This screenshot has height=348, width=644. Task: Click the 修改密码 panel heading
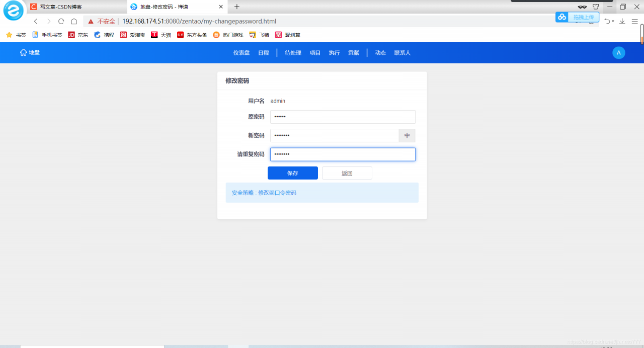[237, 80]
